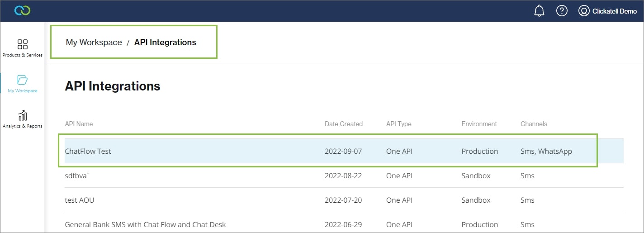Sort by API Name column header
The image size is (644, 233).
[79, 124]
